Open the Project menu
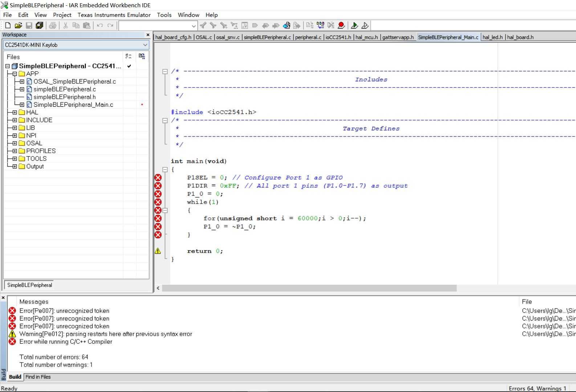The height and width of the screenshot is (392, 576). (x=62, y=15)
